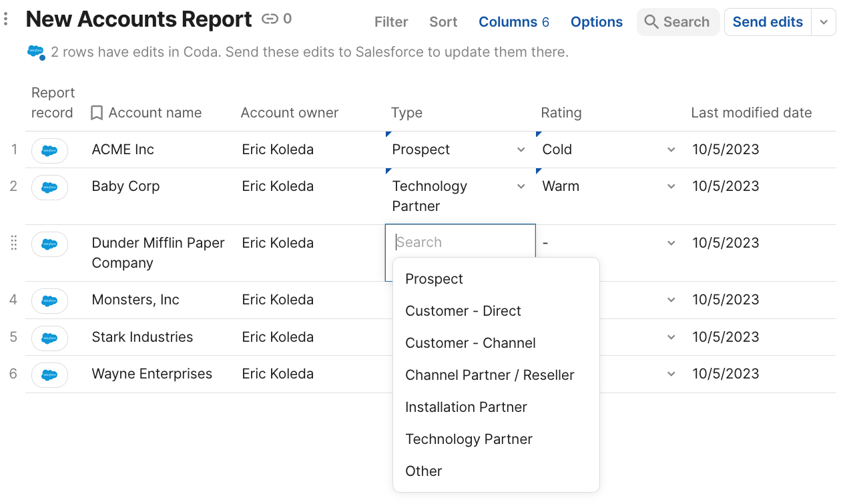
Task: Click the Cold rating value
Action: [557, 150]
